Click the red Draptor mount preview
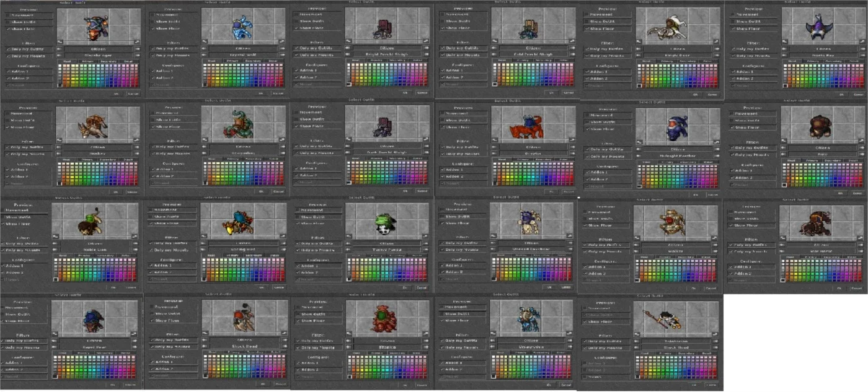The image size is (868, 392). (x=534, y=124)
